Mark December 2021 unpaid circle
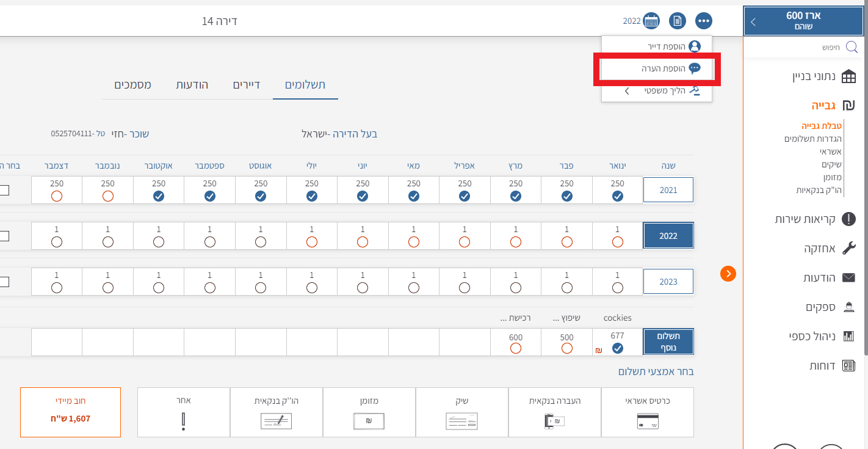 pos(57,196)
